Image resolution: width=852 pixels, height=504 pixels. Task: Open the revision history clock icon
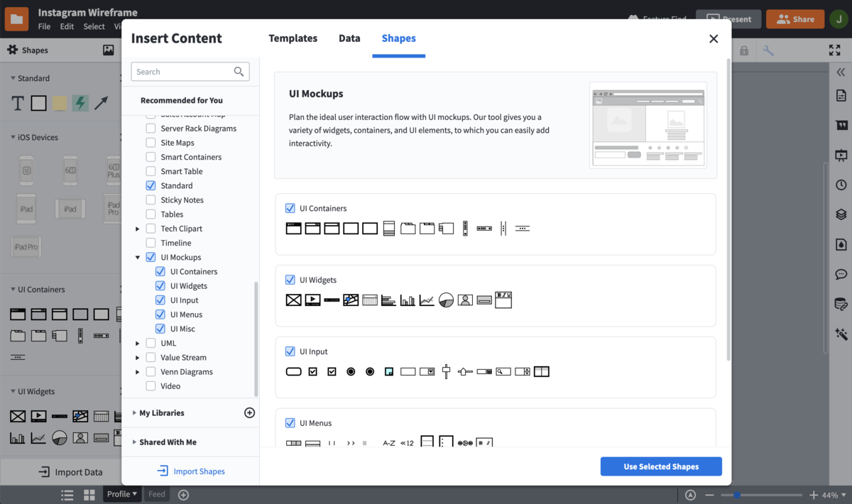[841, 184]
